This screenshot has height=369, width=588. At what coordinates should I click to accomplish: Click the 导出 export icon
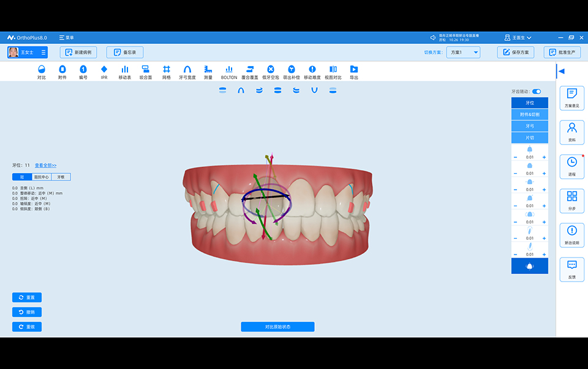(x=354, y=72)
